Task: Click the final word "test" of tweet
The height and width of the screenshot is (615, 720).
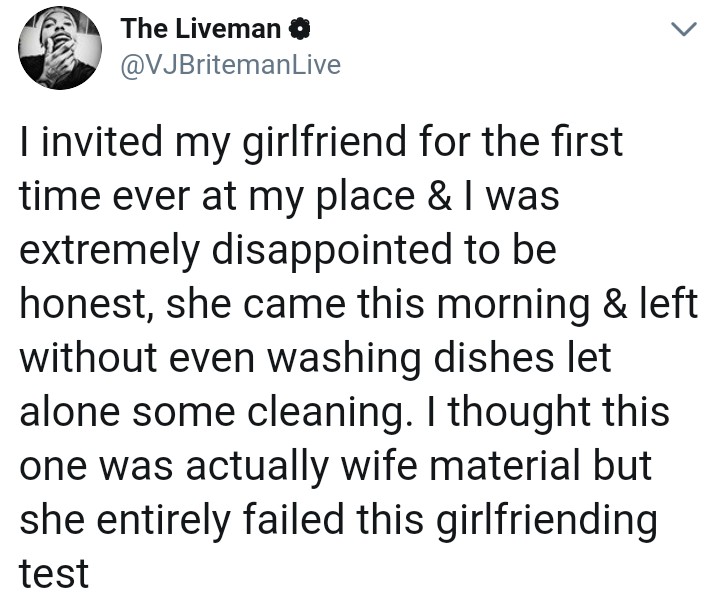Action: (54, 575)
